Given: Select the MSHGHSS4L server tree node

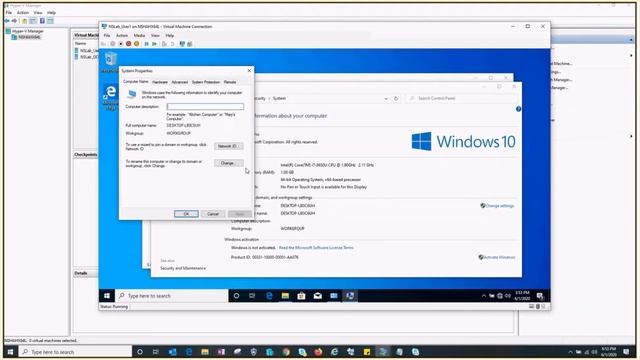Looking at the screenshot, I should (x=27, y=37).
